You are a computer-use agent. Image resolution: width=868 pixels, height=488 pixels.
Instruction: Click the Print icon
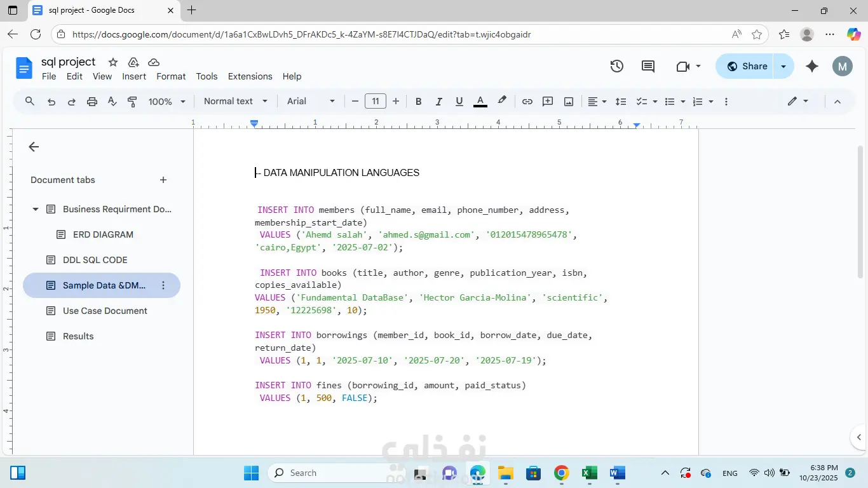(x=92, y=102)
